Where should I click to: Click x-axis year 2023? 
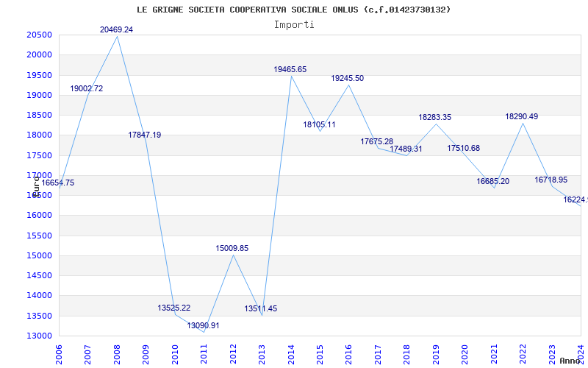click(x=552, y=355)
